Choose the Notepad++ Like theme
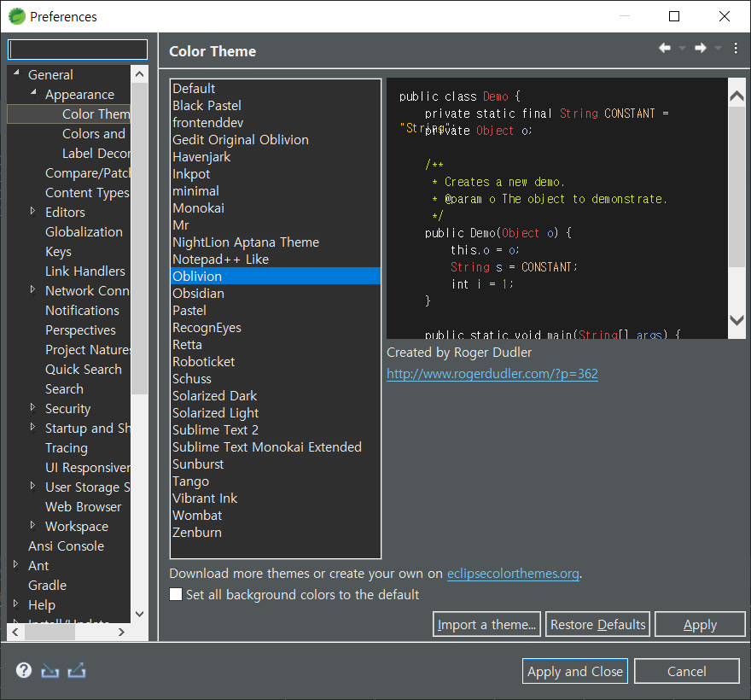The height and width of the screenshot is (700, 751). point(276,260)
